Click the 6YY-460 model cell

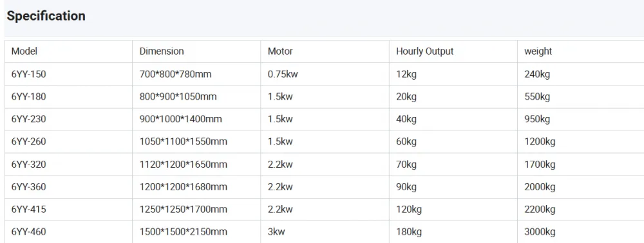(69, 232)
